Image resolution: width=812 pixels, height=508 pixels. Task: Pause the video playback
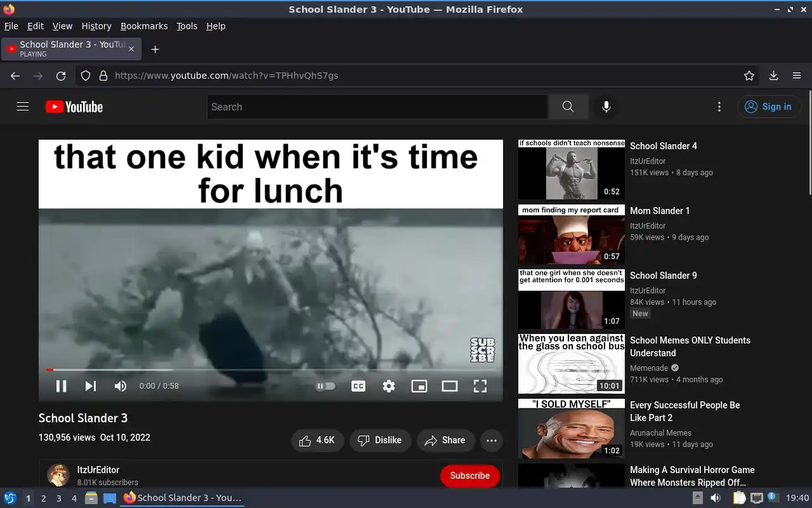(x=61, y=386)
